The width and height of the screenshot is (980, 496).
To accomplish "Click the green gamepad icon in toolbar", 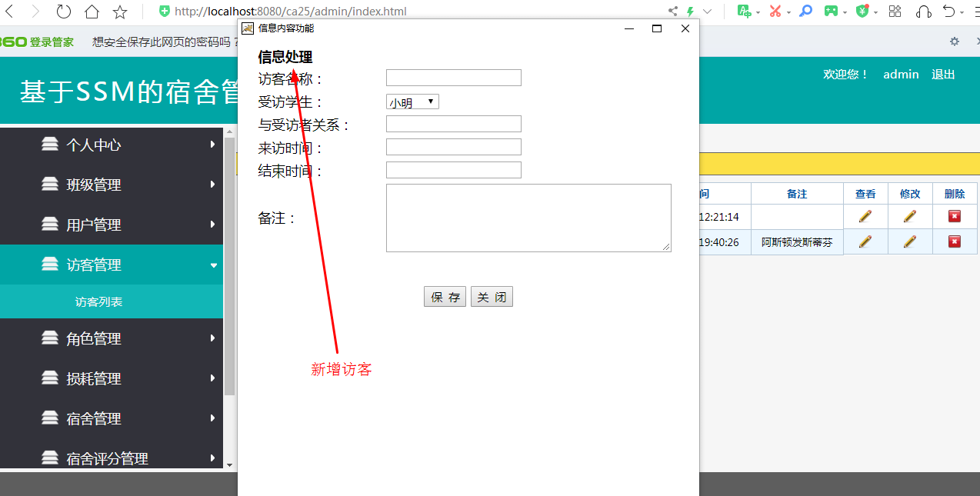I will coord(832,12).
